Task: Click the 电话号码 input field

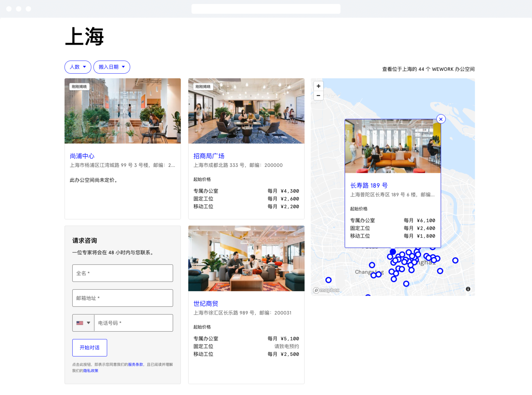Action: click(133, 323)
